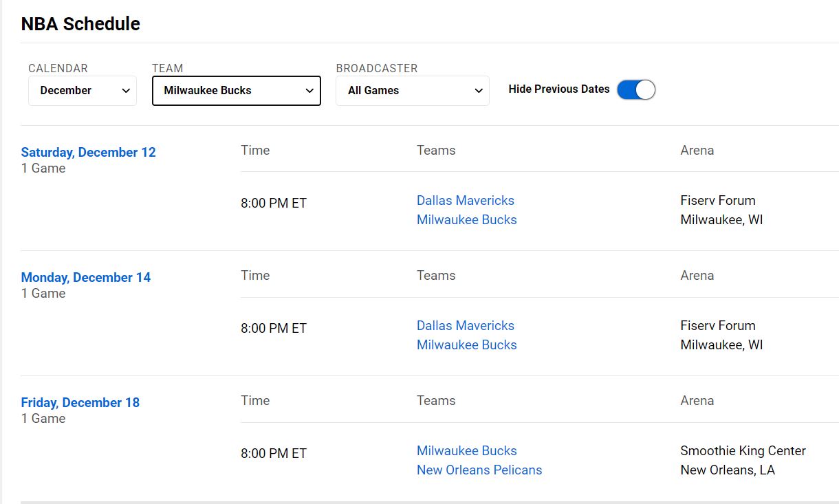This screenshot has height=504, width=839.
Task: Click the 1 Game count under Friday, December 18
Action: (43, 419)
